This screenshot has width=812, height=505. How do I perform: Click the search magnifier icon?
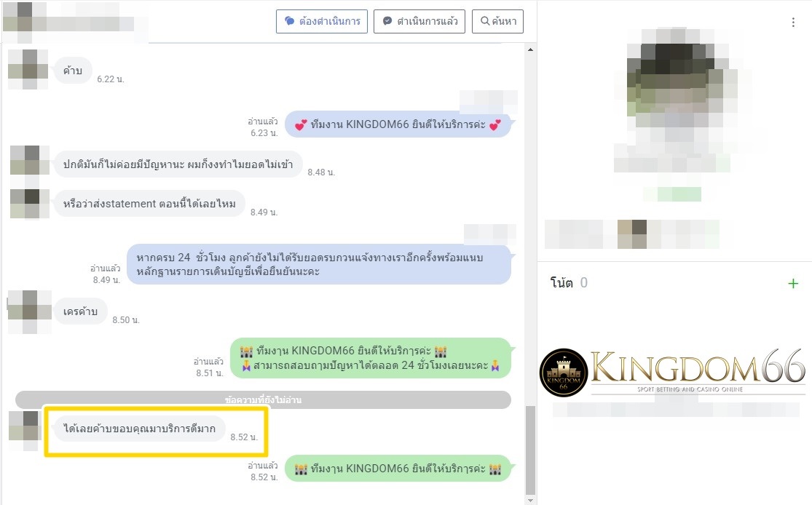485,20
